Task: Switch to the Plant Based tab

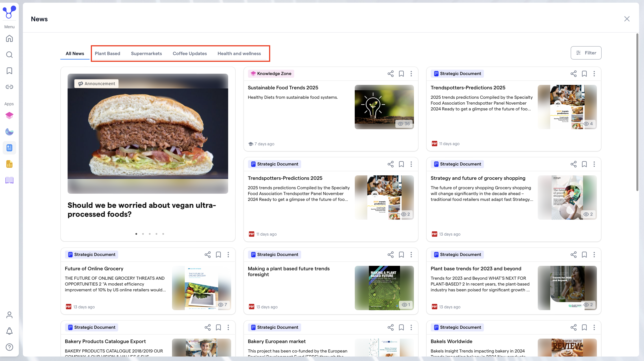Action: [x=107, y=54]
